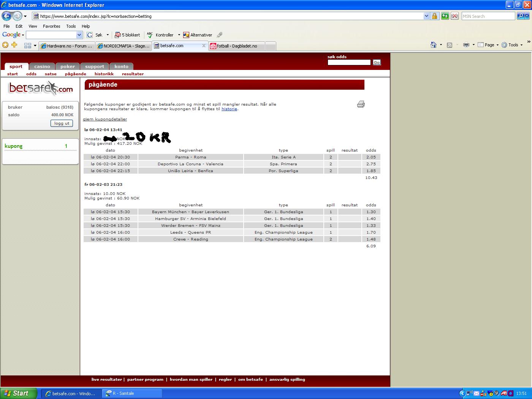Open the Tools gear command menu
Viewport: 532px width, 399px height.
pyautogui.click(x=512, y=45)
